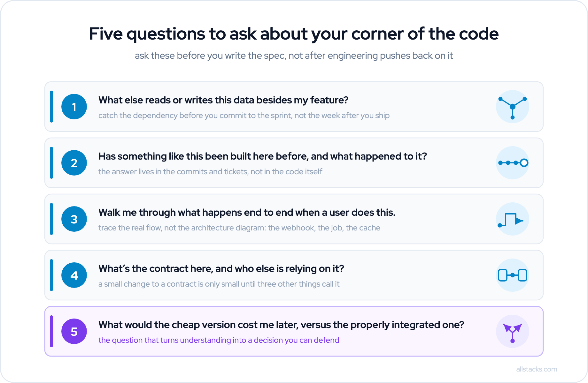Viewport: 588px width, 383px height.
Task: Select the 'What else reads or writes this data' question
Action: pos(223,100)
